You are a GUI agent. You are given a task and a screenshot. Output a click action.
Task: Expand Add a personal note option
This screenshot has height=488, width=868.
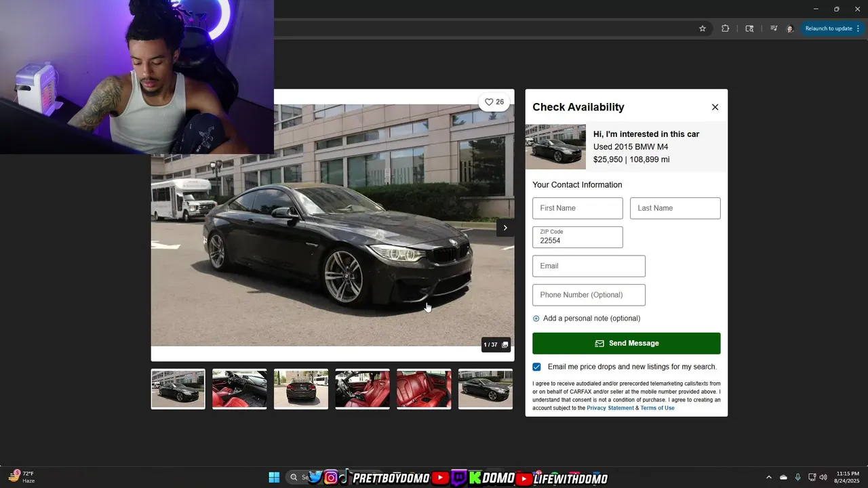pyautogui.click(x=587, y=319)
